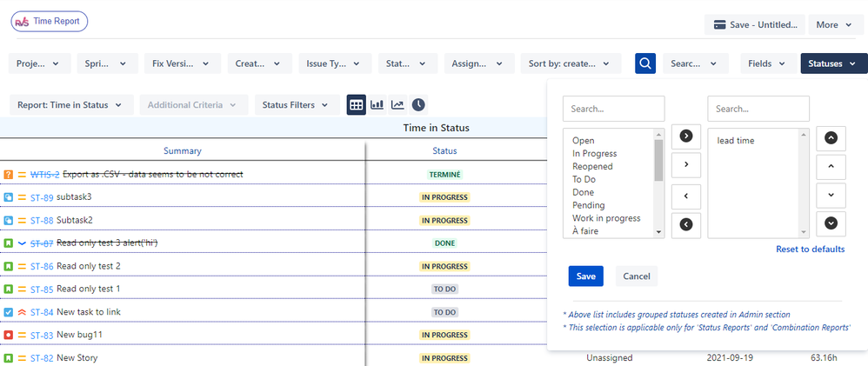Open the Search options dropdown
Image resolution: width=868 pixels, height=366 pixels.
click(x=696, y=63)
